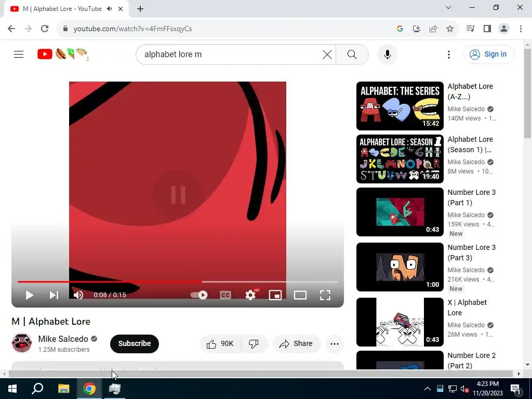Open X | Alphabet Lore video title
The image size is (532, 399).
[467, 308]
